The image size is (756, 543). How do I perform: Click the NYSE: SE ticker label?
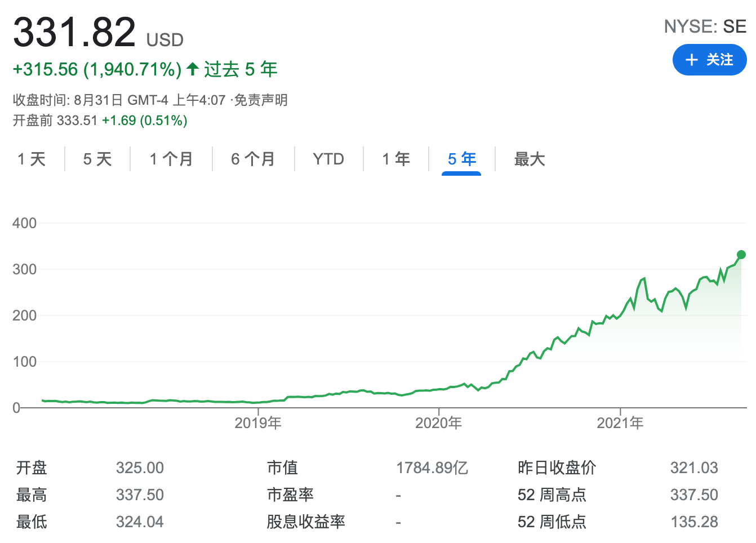(704, 26)
